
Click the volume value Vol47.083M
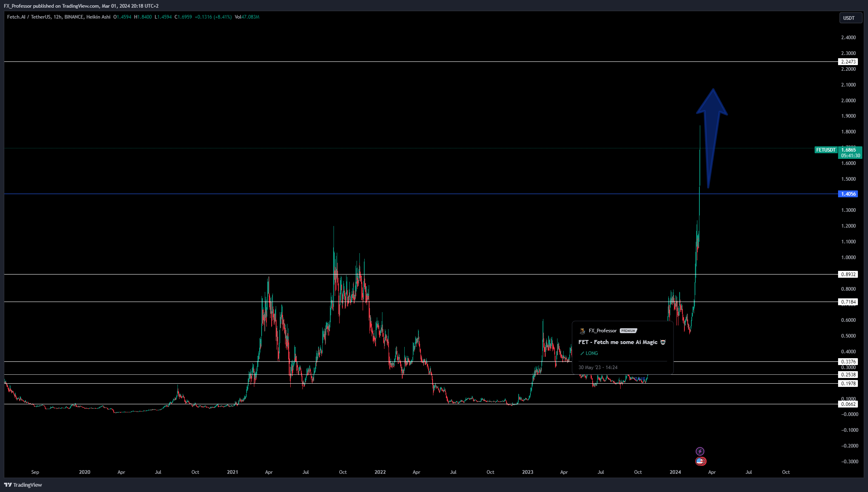click(x=247, y=17)
